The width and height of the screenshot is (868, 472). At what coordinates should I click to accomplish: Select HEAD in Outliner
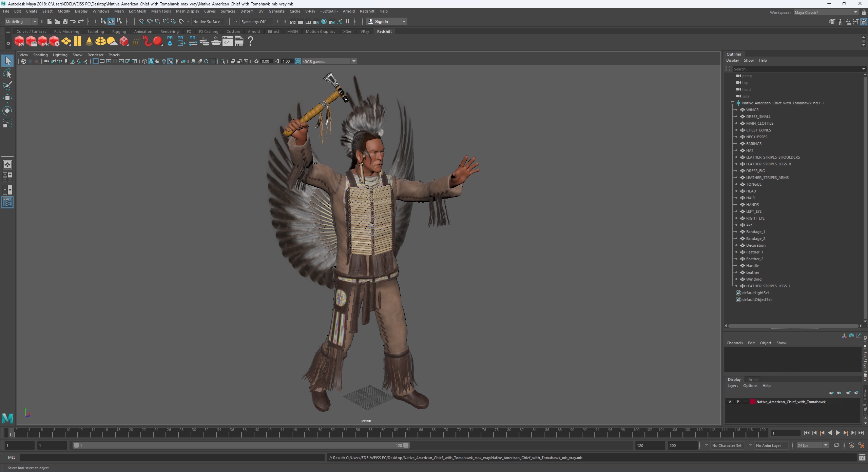[751, 191]
